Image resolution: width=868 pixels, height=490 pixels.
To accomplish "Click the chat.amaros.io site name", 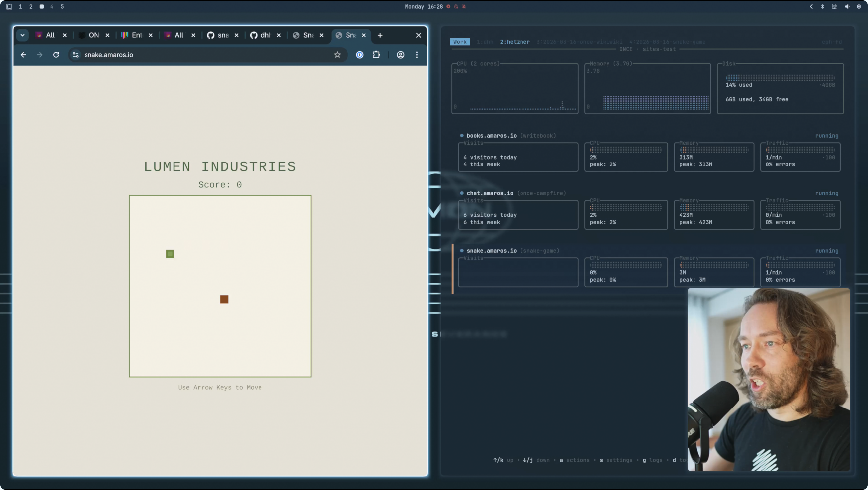I will (x=490, y=193).
